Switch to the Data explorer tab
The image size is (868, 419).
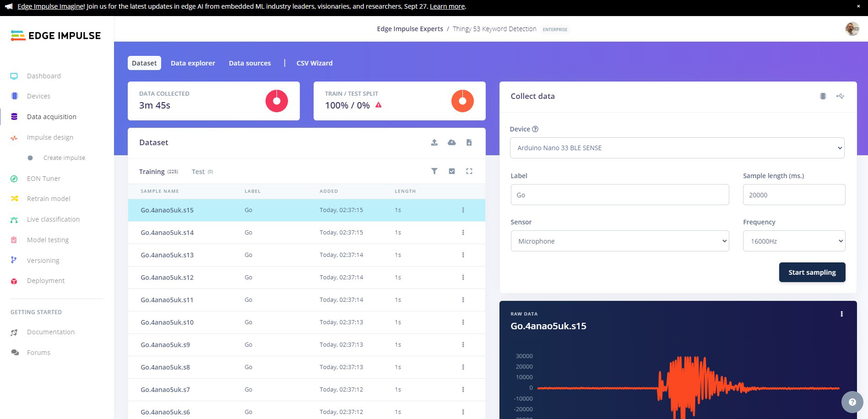[x=193, y=63]
